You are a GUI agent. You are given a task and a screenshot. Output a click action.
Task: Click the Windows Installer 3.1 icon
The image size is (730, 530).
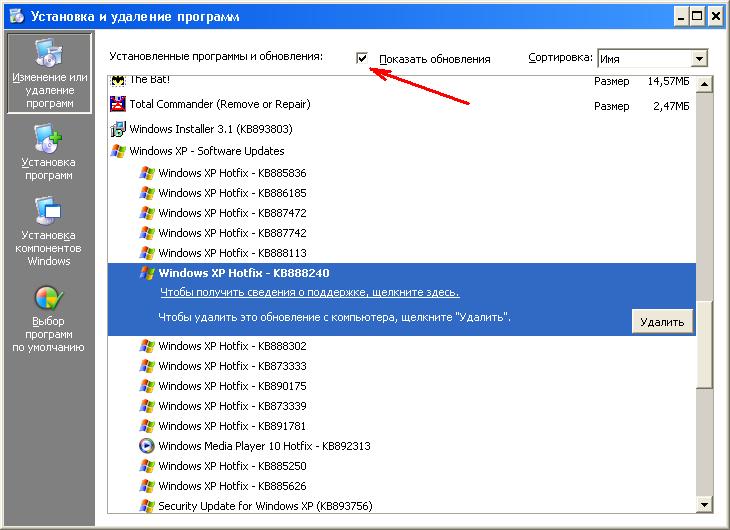click(x=118, y=129)
